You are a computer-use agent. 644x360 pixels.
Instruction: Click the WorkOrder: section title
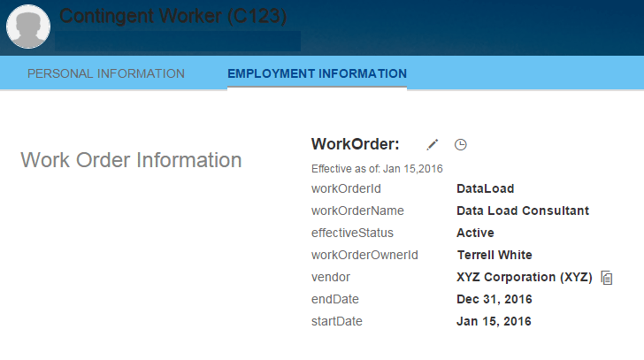[356, 144]
